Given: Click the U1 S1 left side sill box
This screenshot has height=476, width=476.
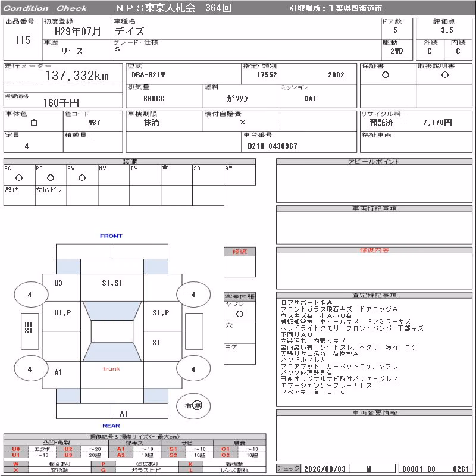Looking at the screenshot, I should tap(30, 331).
